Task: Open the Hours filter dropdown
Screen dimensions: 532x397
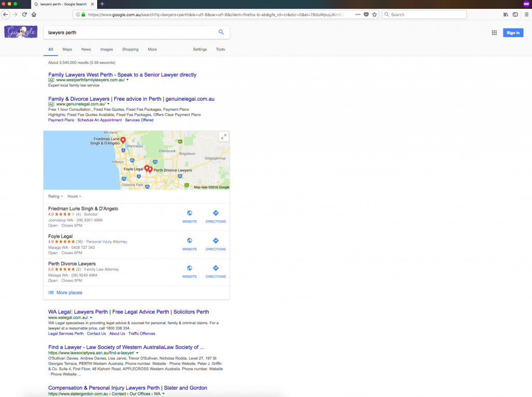Action: [x=74, y=196]
